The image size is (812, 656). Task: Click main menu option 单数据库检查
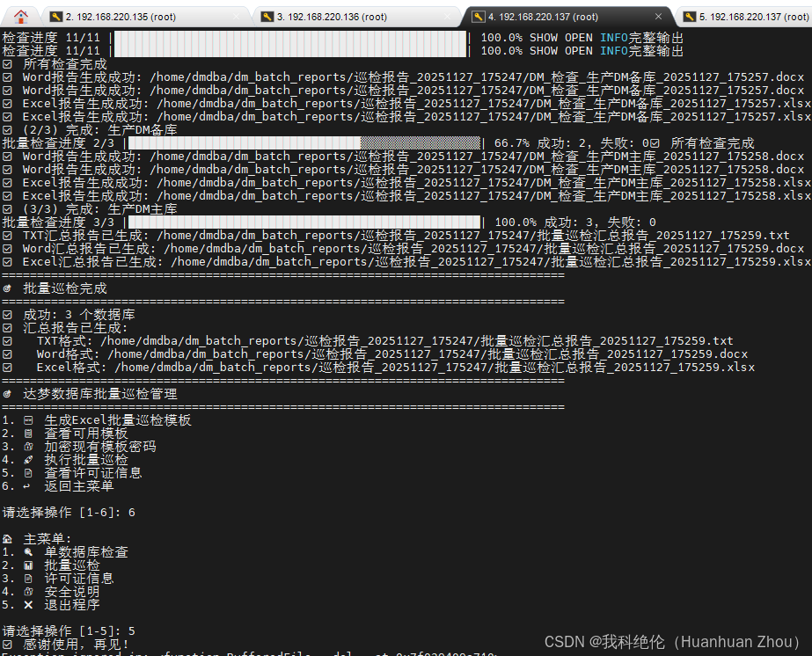click(86, 552)
